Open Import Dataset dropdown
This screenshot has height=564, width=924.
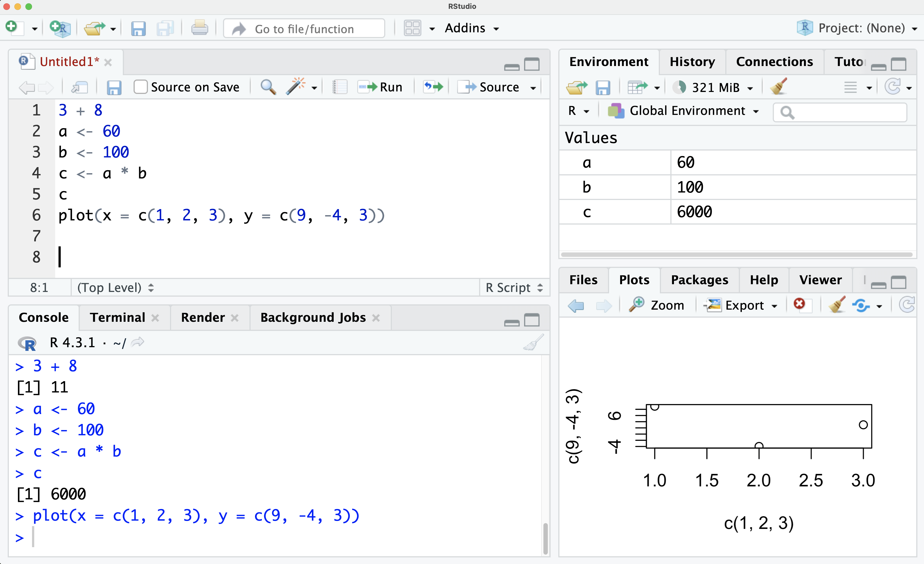click(643, 88)
